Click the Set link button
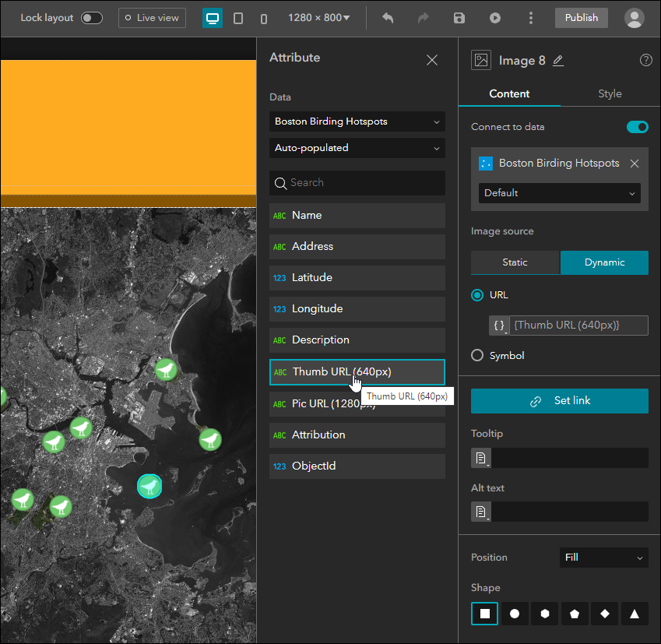This screenshot has width=661, height=644. click(560, 401)
